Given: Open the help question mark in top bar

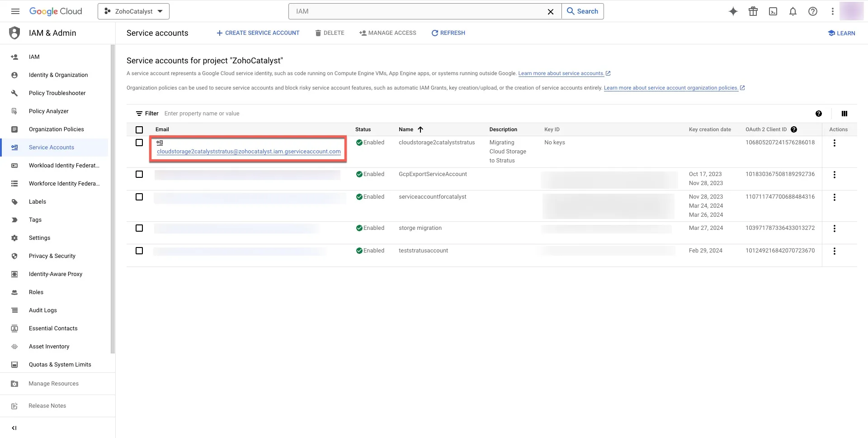Looking at the screenshot, I should (812, 11).
